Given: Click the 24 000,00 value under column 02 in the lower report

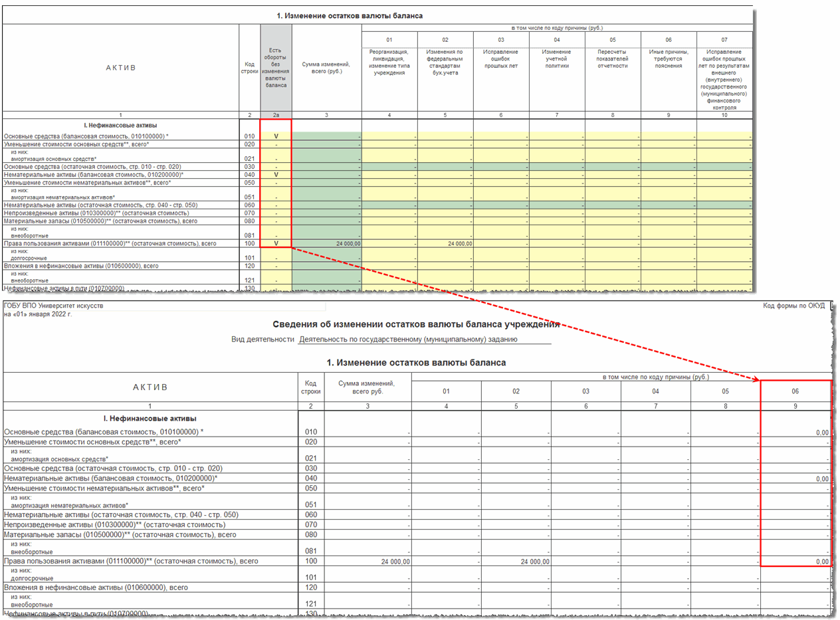Looking at the screenshot, I should pyautogui.click(x=535, y=562).
